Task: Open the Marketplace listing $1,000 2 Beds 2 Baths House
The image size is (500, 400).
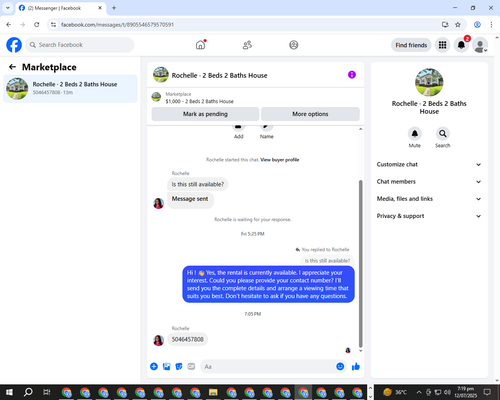Action: click(199, 101)
